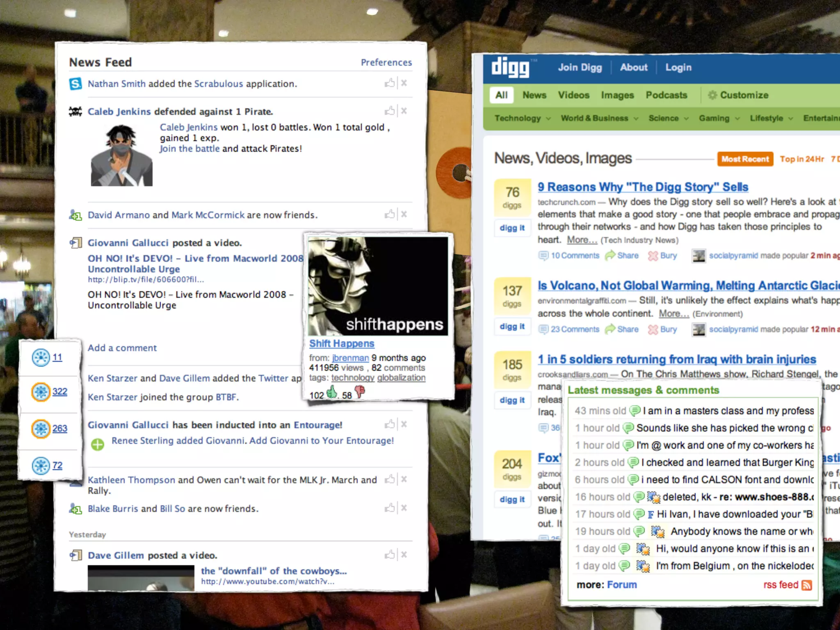Hide the Caleb Jenkins Pirate story
The width and height of the screenshot is (840, 630).
click(404, 111)
